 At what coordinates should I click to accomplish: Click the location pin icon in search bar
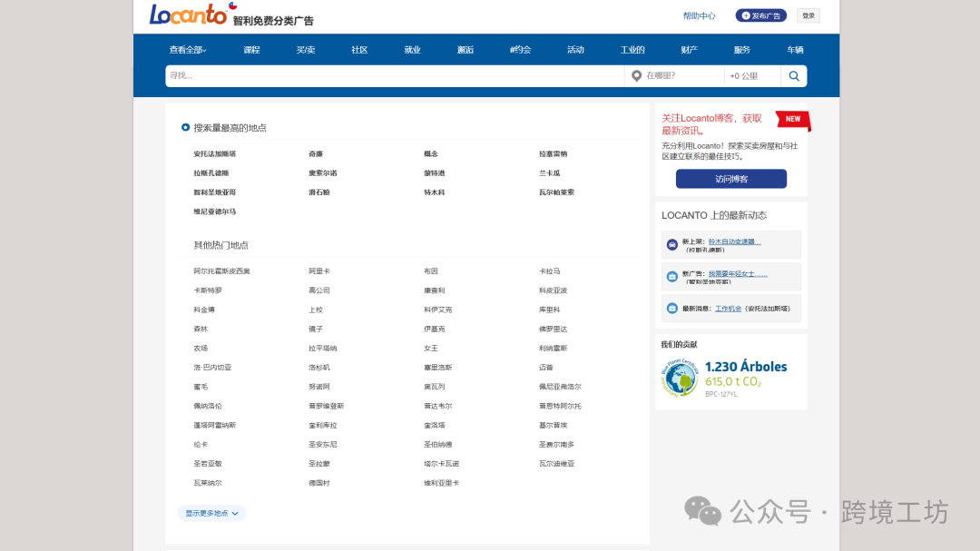[635, 76]
